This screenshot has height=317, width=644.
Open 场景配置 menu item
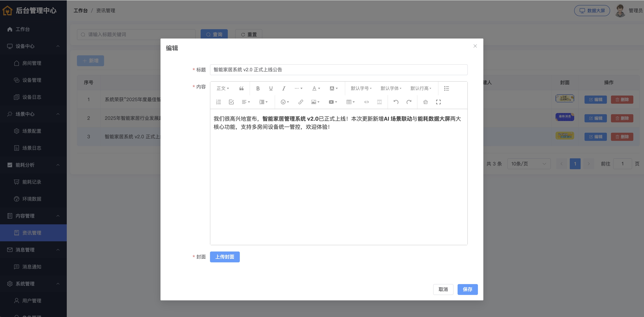click(33, 131)
